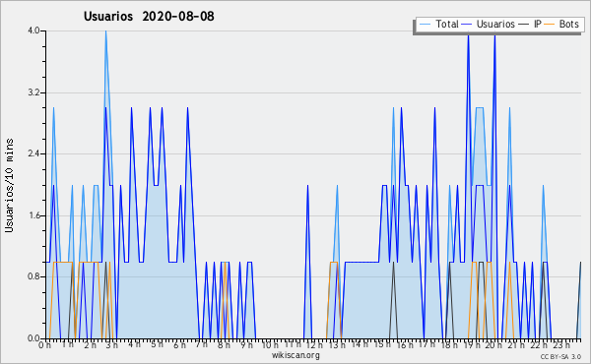591x364 pixels.
Task: Click the y-axis value '3.2'
Action: 33,92
